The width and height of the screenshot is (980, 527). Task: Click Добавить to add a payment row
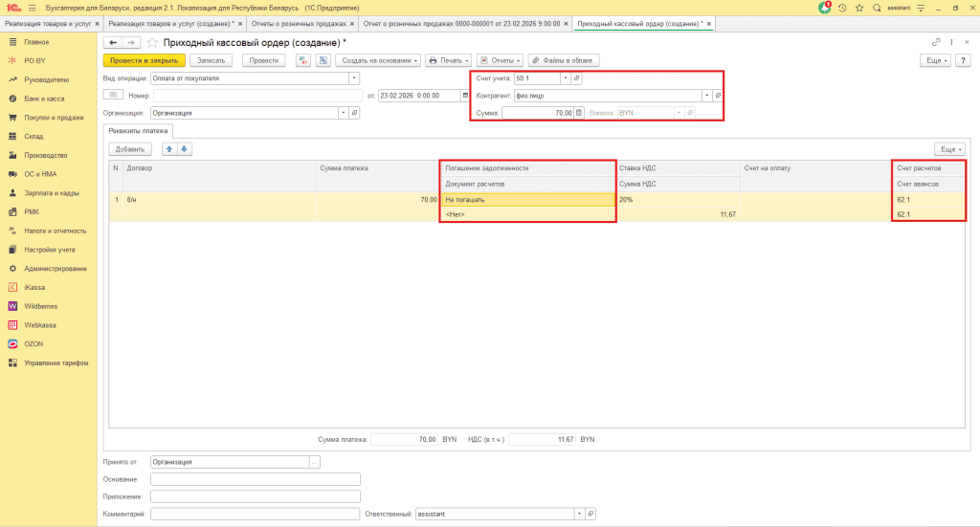[x=130, y=149]
